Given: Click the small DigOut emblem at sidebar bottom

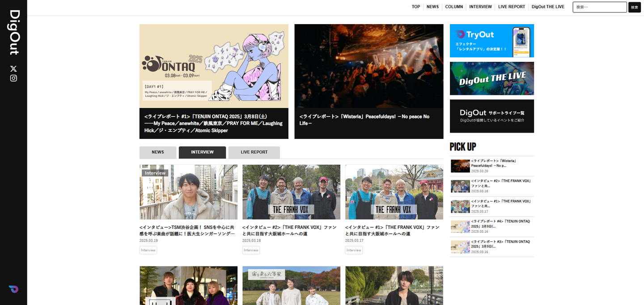Looking at the screenshot, I should 13,289.
